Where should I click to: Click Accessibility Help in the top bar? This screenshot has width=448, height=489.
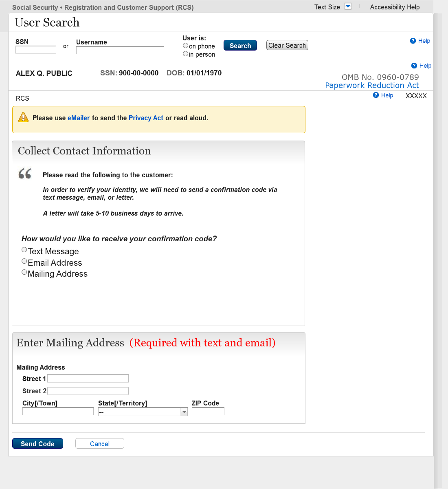tap(395, 7)
